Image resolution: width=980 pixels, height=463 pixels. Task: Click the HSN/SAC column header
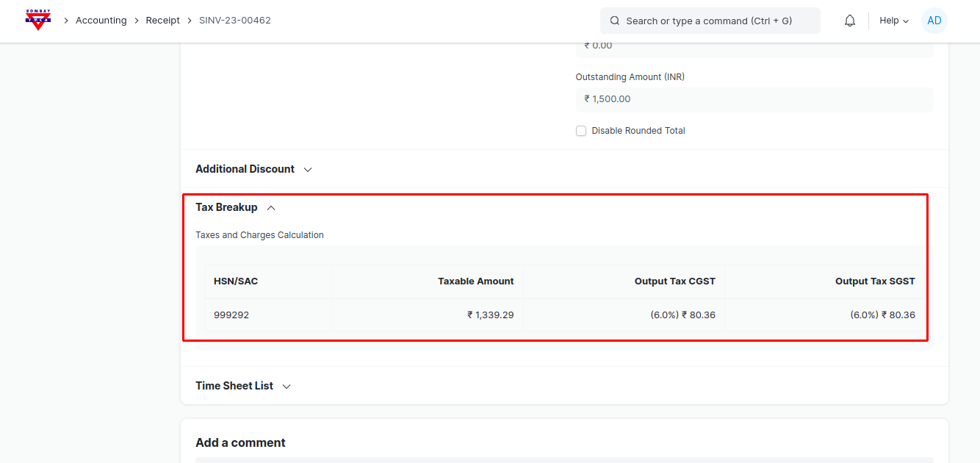pyautogui.click(x=236, y=281)
